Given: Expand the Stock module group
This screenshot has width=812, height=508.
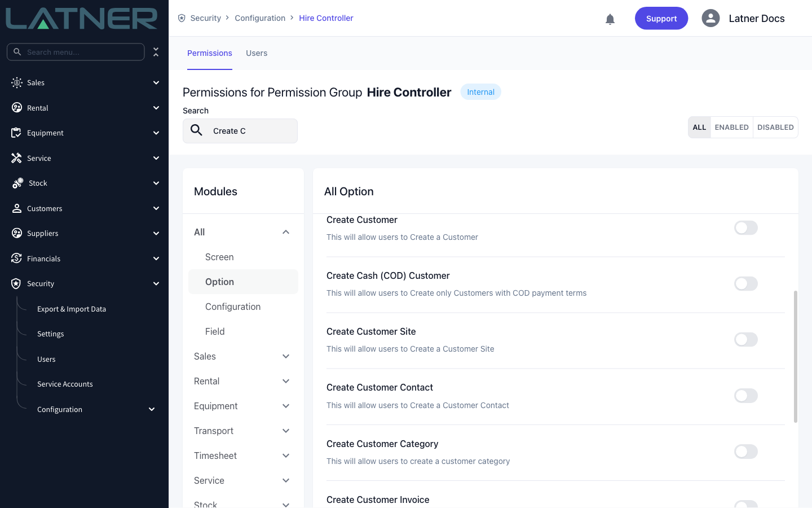Looking at the screenshot, I should click(x=286, y=504).
